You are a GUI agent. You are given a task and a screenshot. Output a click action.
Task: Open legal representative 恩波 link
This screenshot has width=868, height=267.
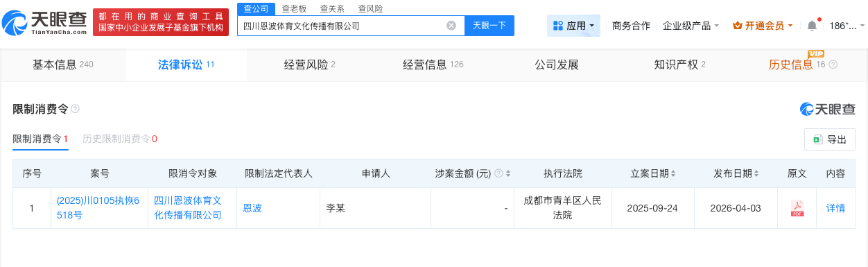click(253, 208)
